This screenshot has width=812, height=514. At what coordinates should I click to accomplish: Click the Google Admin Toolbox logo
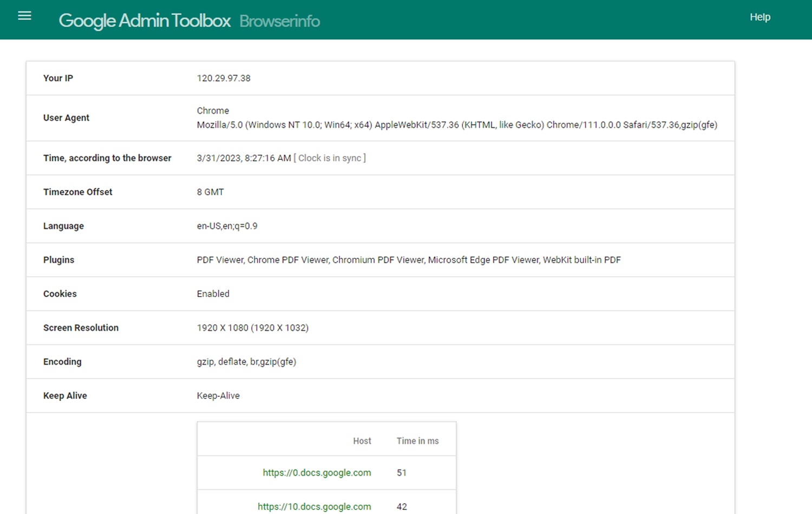(145, 20)
